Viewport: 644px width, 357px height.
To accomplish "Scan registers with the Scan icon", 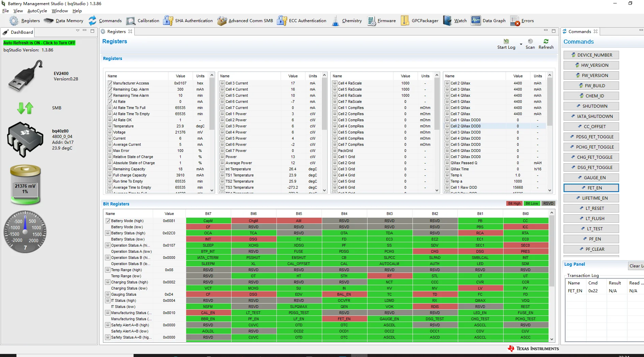I will (530, 41).
